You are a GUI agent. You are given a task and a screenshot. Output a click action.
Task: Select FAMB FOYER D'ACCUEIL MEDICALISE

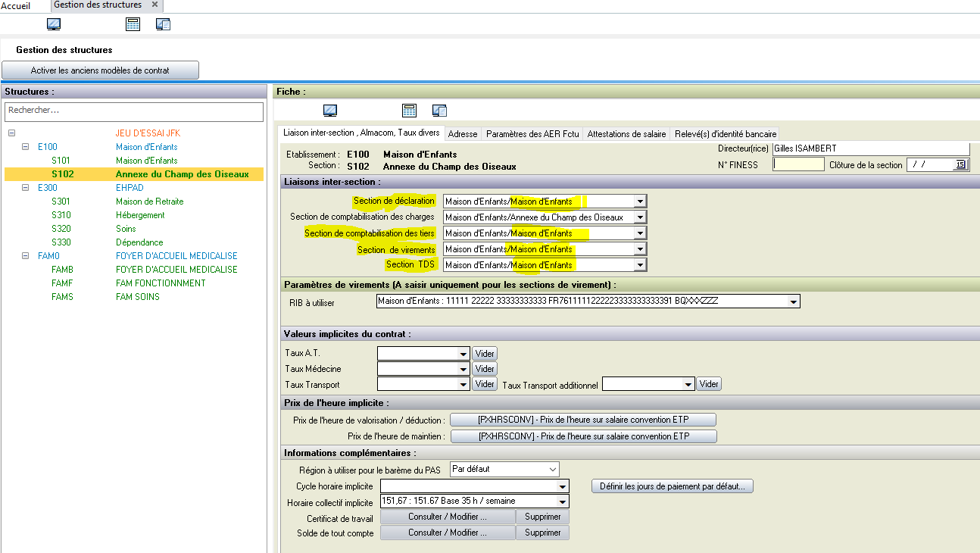(134, 270)
